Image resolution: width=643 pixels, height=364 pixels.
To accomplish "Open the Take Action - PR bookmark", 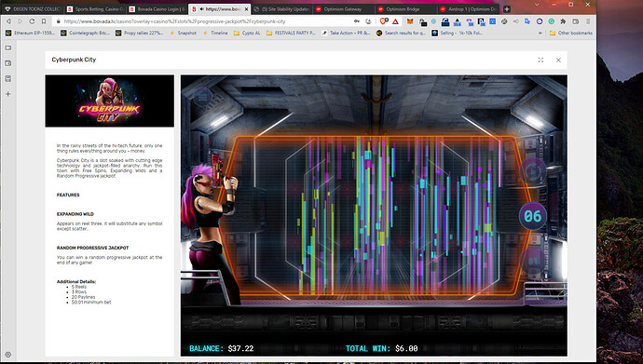I will [x=346, y=33].
